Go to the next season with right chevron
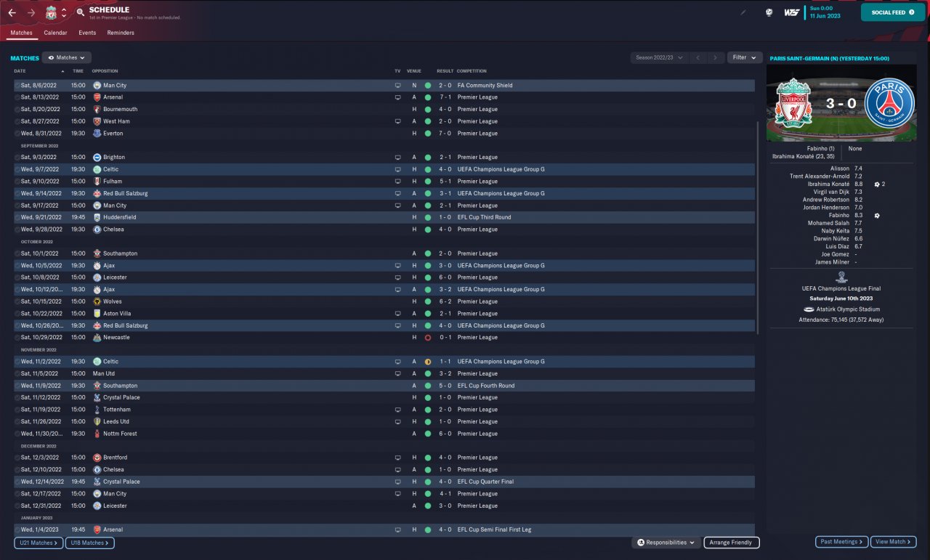 pyautogui.click(x=716, y=57)
